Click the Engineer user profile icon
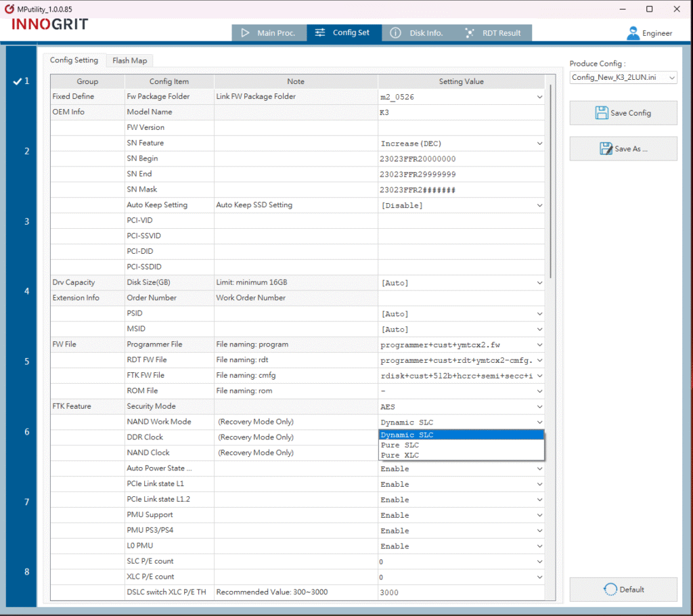693x616 pixels. tap(633, 33)
